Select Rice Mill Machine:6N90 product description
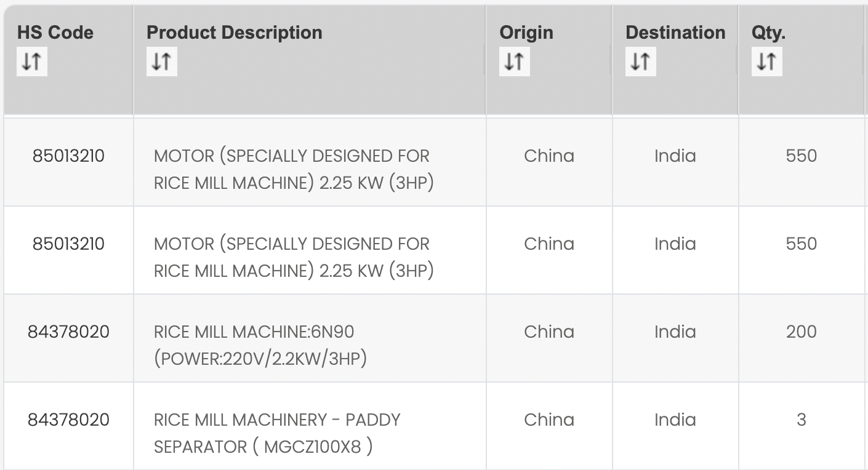Viewport: 868px width, 470px height. pyautogui.click(x=260, y=345)
